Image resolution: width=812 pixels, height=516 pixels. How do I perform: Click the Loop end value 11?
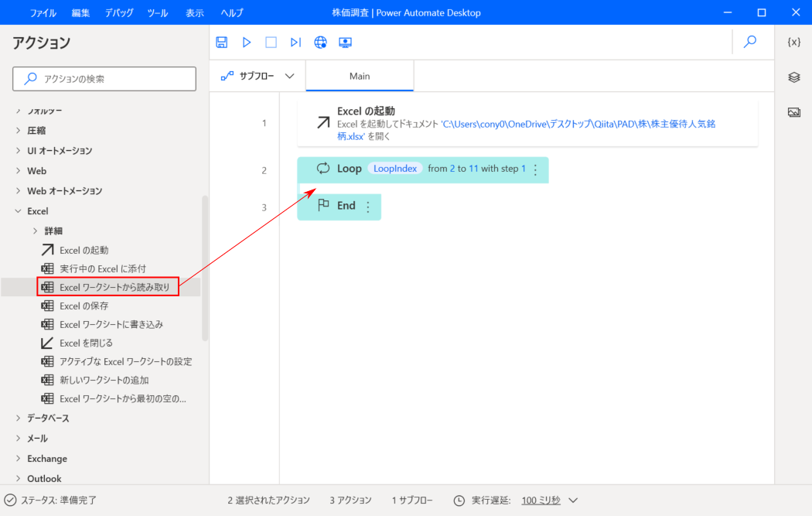click(x=473, y=169)
